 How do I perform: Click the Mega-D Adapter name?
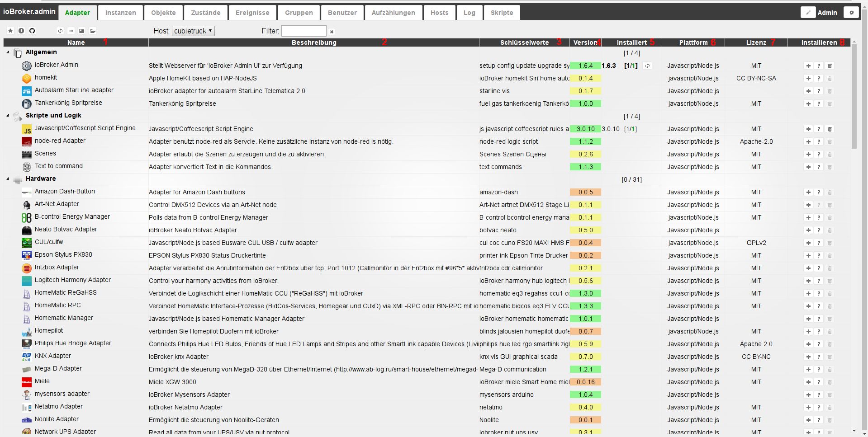pos(58,368)
